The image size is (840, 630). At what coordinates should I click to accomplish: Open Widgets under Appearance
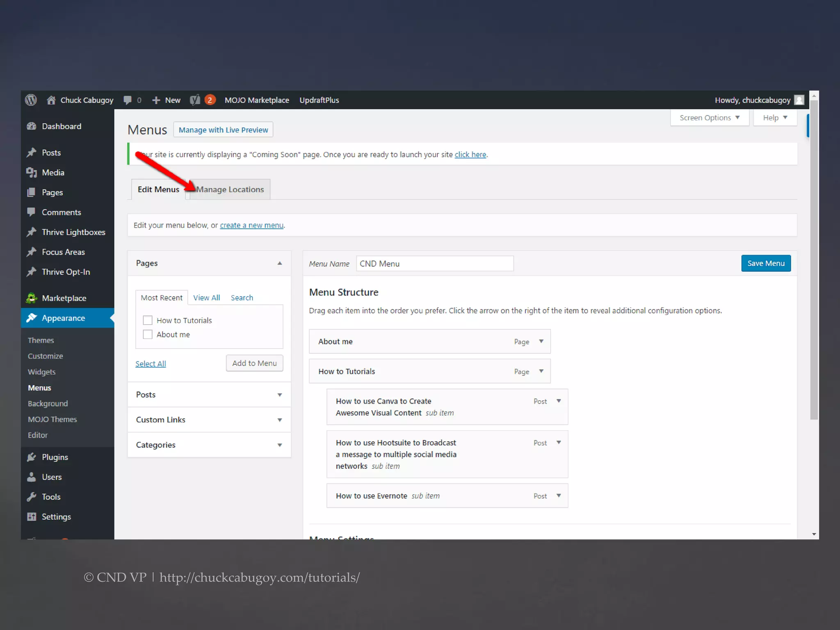pyautogui.click(x=41, y=372)
